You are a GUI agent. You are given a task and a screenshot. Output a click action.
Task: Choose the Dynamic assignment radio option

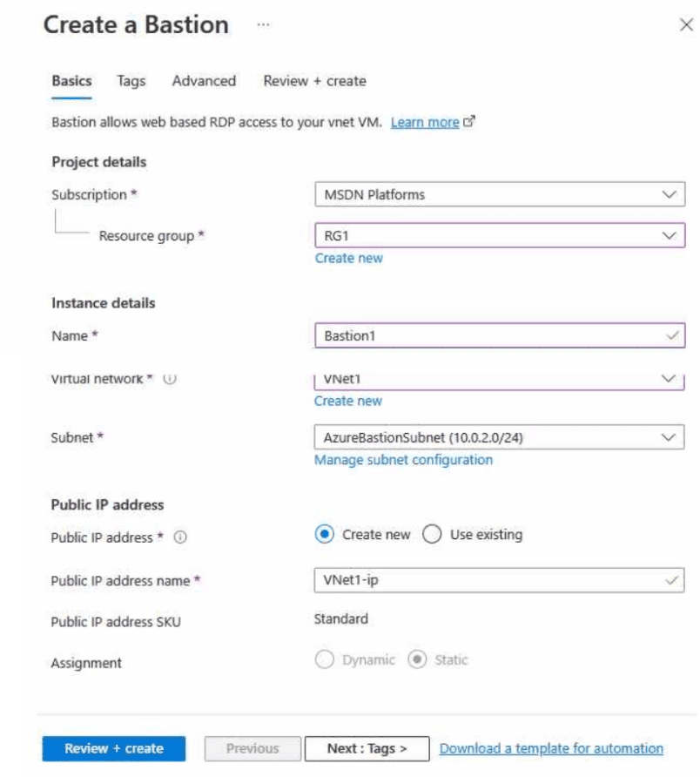click(x=325, y=660)
